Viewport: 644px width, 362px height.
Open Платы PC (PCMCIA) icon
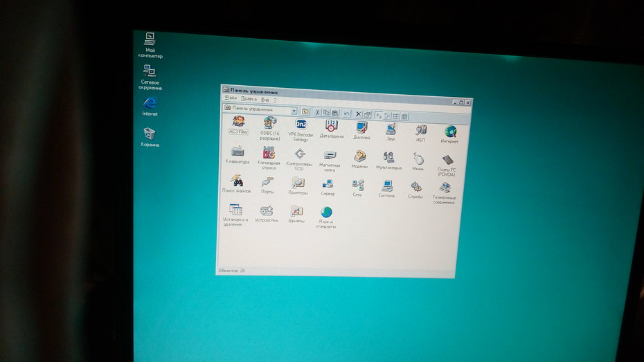(447, 166)
